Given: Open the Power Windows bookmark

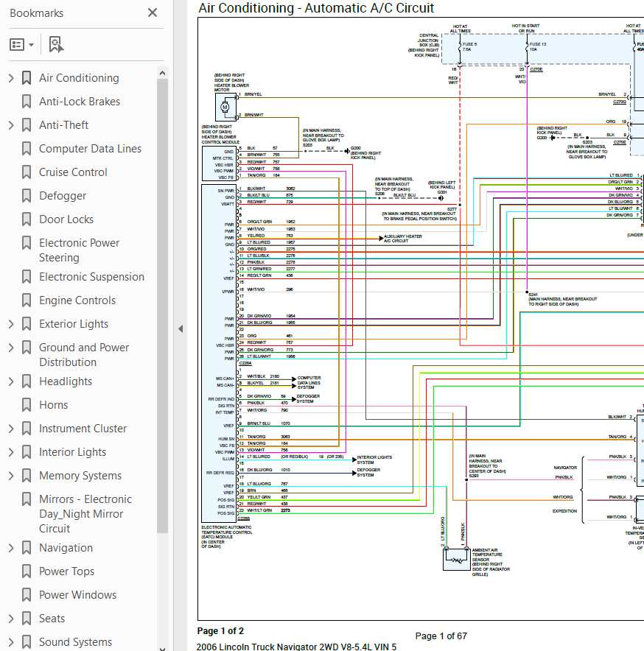Looking at the screenshot, I should [x=77, y=595].
